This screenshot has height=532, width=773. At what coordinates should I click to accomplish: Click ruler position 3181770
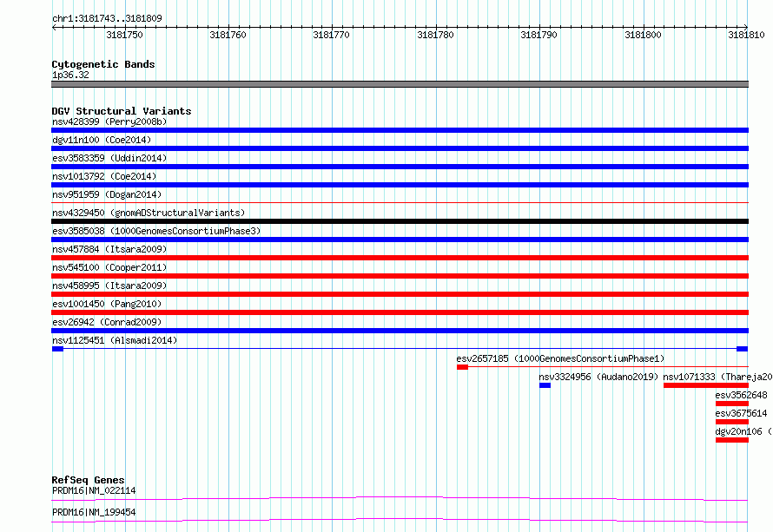pos(331,35)
